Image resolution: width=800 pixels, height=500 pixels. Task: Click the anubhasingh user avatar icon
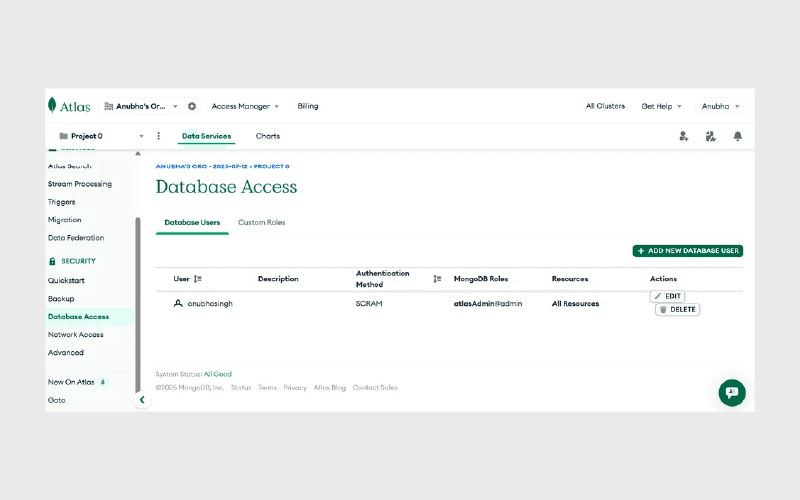[178, 303]
